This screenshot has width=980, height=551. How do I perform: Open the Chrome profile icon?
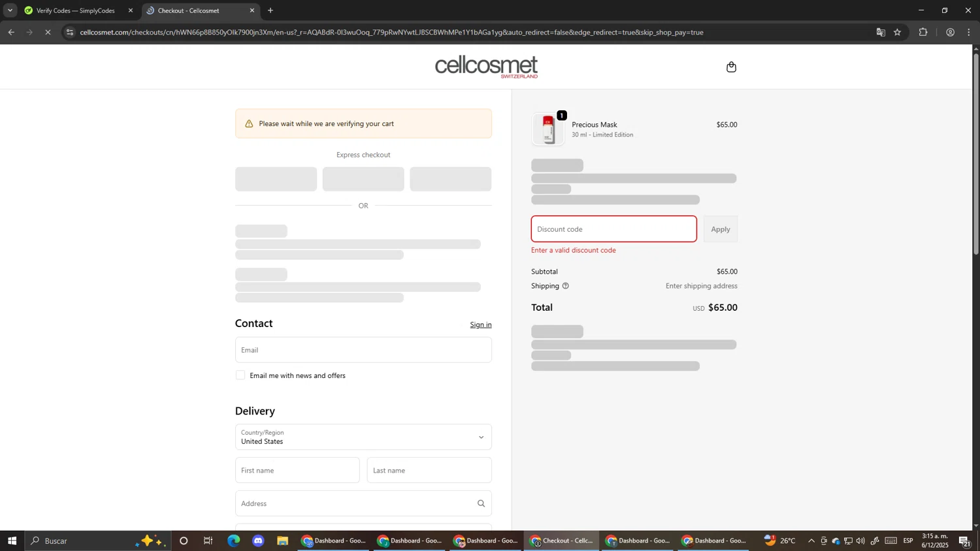950,32
